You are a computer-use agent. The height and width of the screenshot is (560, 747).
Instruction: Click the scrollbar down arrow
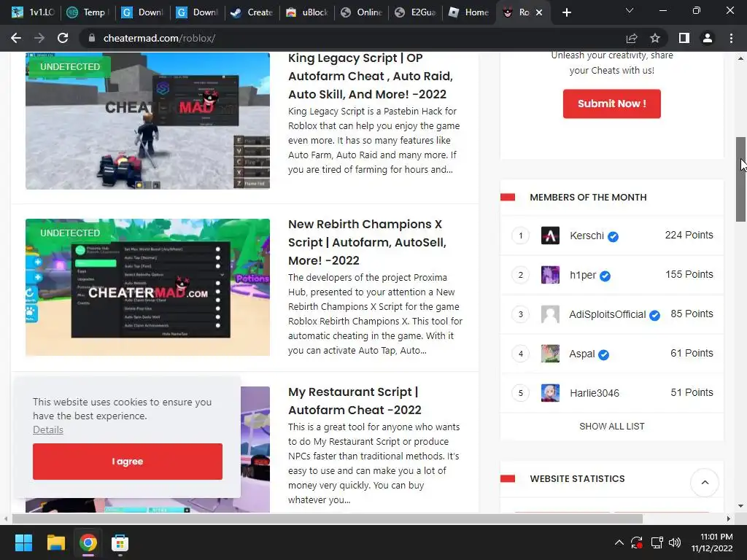[x=741, y=506]
